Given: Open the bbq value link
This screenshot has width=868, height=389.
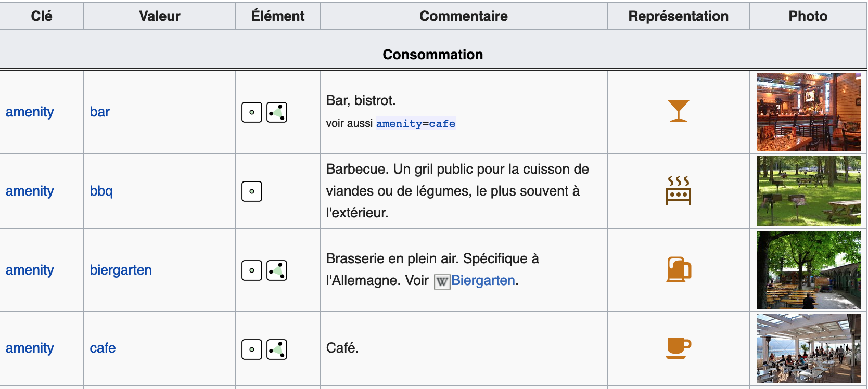Looking at the screenshot, I should pos(101,191).
